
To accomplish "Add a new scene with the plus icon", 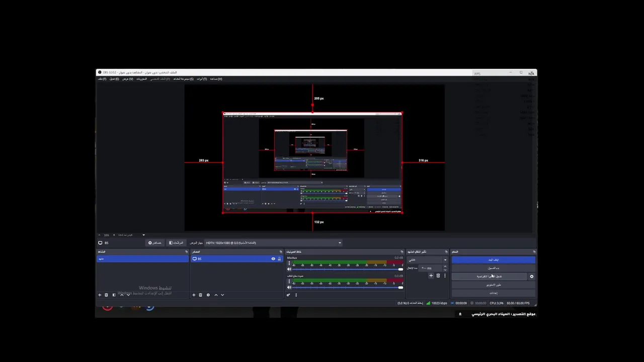I will [100, 295].
